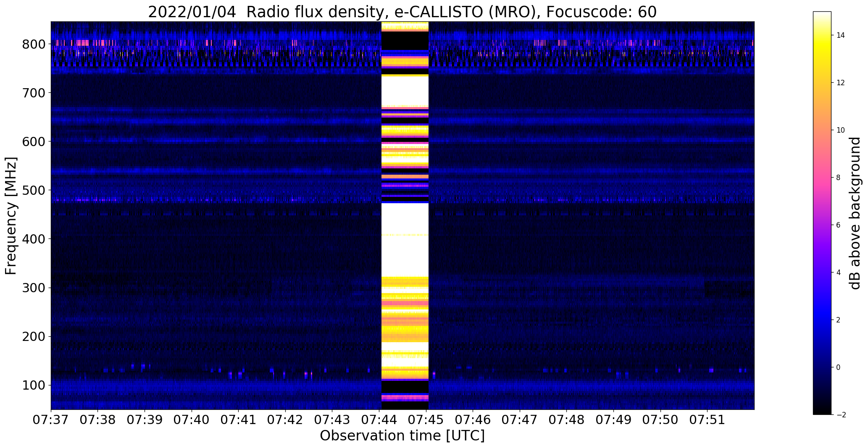This screenshot has width=868, height=448.
Task: Click the 07:39 time tick label
Action: 145,420
